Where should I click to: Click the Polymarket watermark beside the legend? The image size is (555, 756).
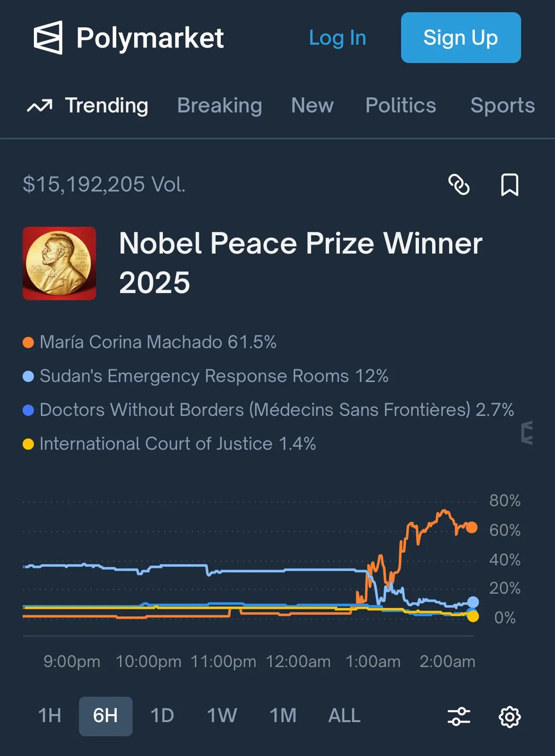coord(527,432)
